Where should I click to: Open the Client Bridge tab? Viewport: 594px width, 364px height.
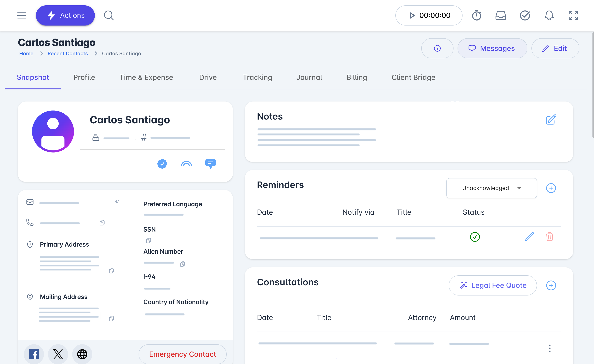click(x=413, y=77)
